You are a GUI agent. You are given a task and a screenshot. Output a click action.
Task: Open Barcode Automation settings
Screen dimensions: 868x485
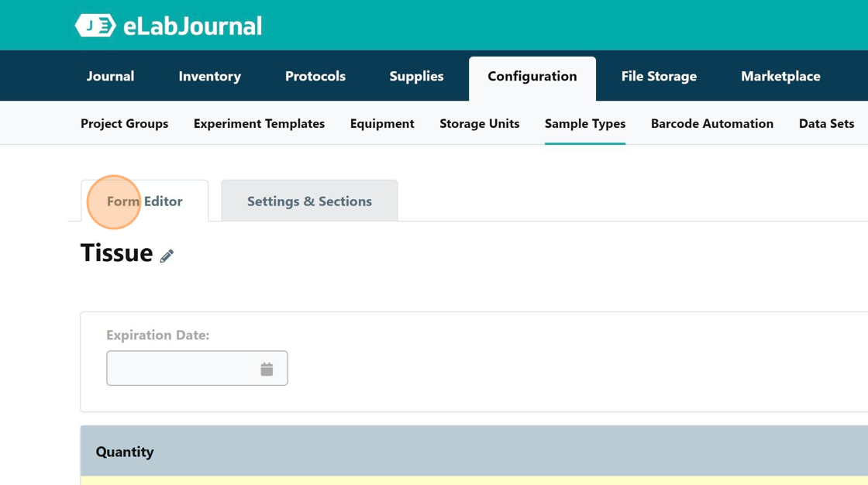pyautogui.click(x=712, y=123)
